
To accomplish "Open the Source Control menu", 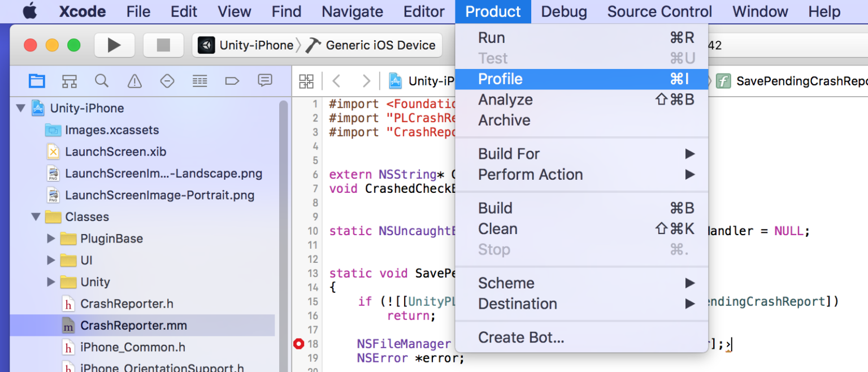I will (659, 11).
